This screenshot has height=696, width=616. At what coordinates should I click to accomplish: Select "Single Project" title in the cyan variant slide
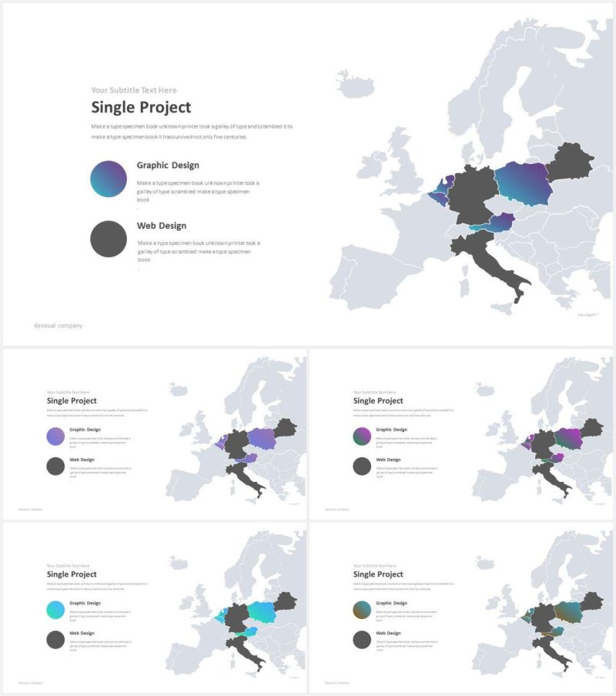[x=72, y=574]
